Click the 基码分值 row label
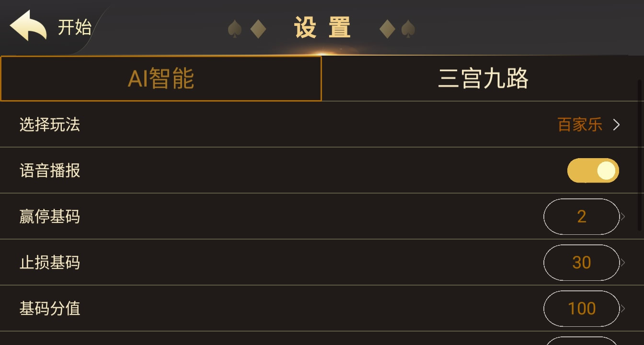 pyautogui.click(x=49, y=309)
